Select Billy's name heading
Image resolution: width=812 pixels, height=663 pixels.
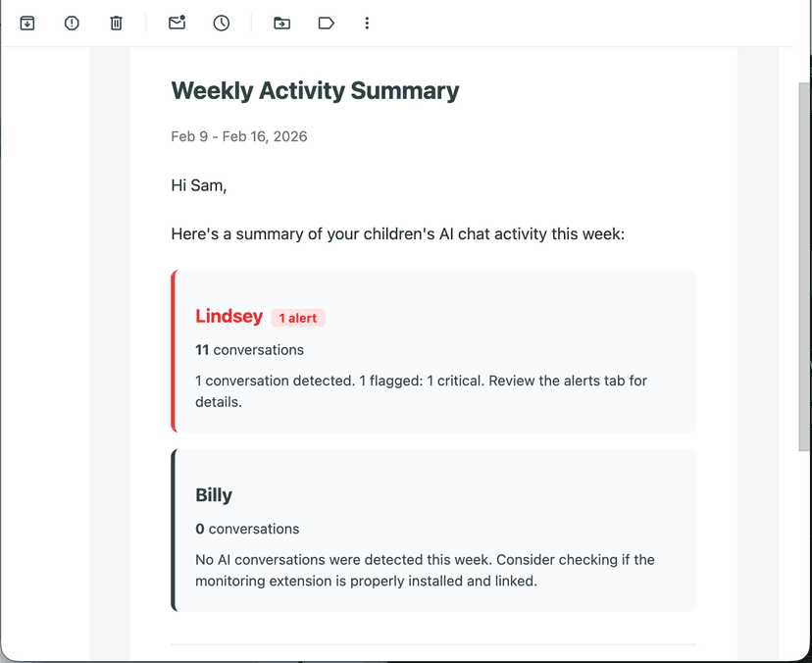(x=214, y=495)
